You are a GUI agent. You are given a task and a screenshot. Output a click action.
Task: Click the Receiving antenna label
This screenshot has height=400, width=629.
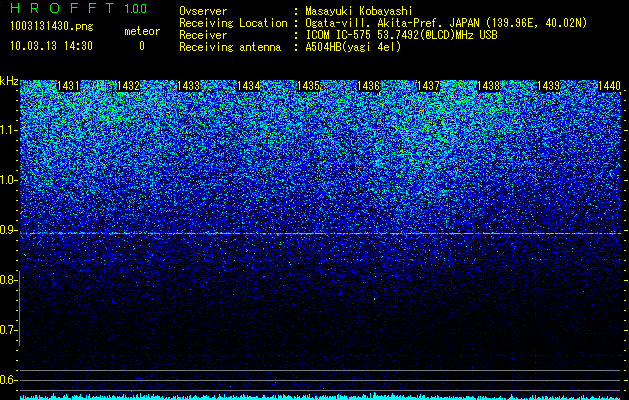230,47
